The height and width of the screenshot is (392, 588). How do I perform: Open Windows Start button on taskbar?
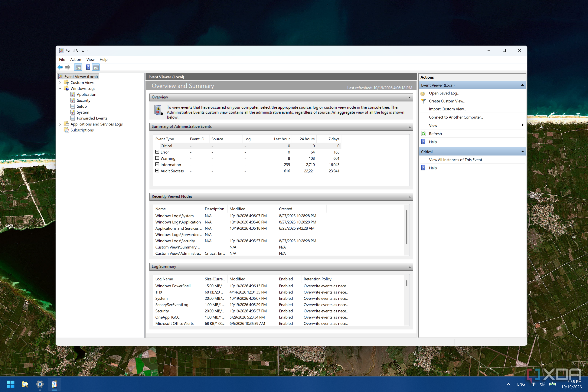pyautogui.click(x=11, y=384)
